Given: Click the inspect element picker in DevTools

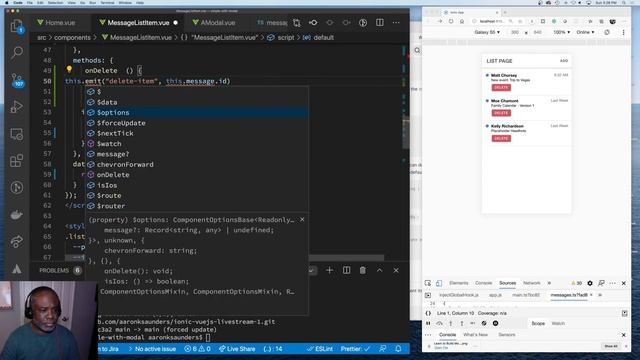Looking at the screenshot, I should (x=428, y=283).
